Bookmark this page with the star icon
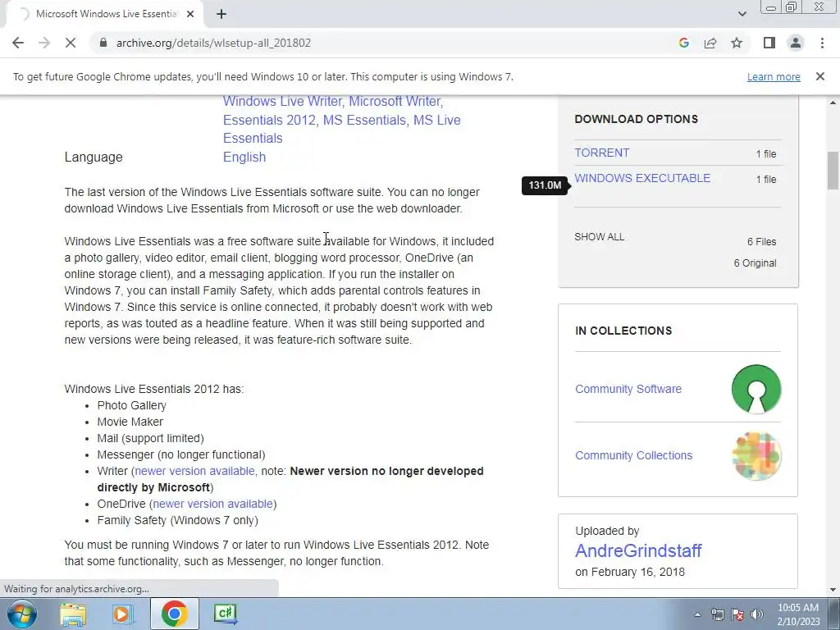 point(737,43)
